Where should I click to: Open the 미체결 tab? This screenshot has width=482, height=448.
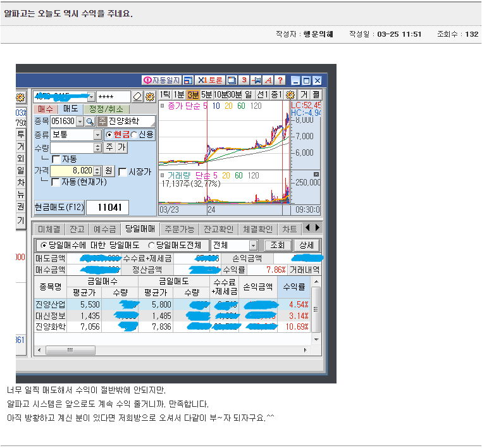[49, 229]
